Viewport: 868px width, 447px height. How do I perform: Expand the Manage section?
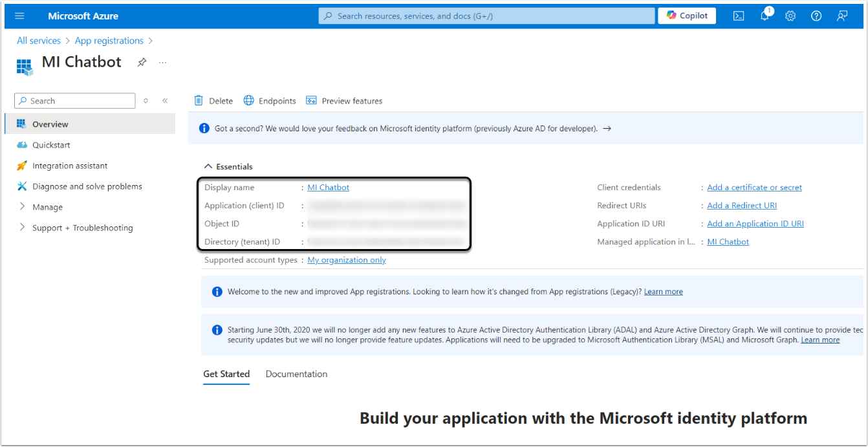click(47, 207)
